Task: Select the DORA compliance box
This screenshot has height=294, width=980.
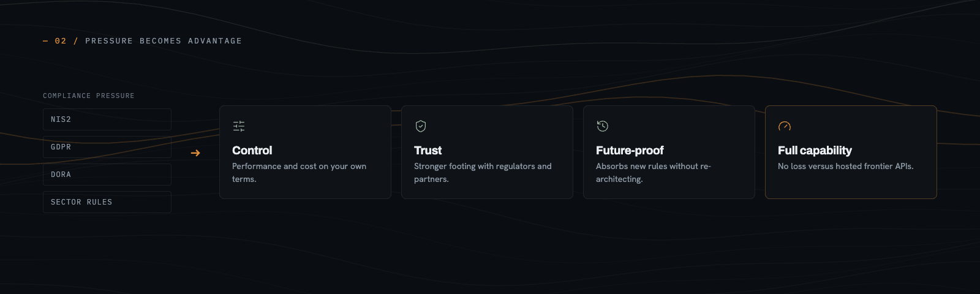Action: [107, 175]
